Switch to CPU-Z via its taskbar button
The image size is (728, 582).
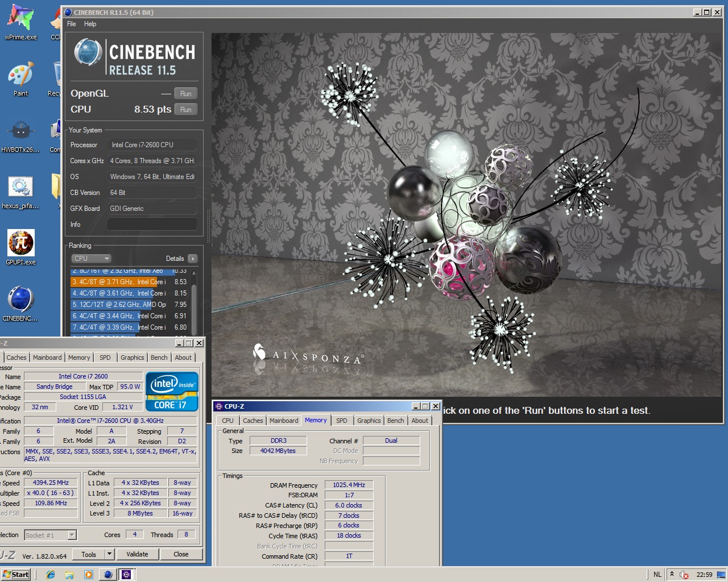pos(126,575)
